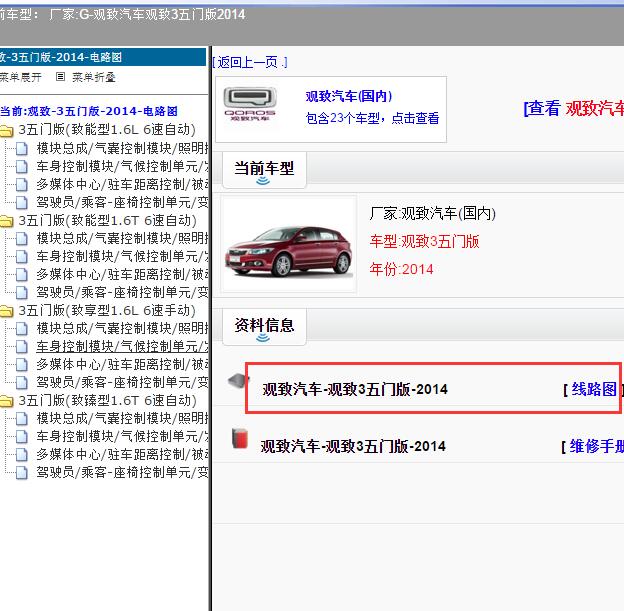Click document icon of 多媒体中心 under 致能型1.6T

(x=21, y=274)
